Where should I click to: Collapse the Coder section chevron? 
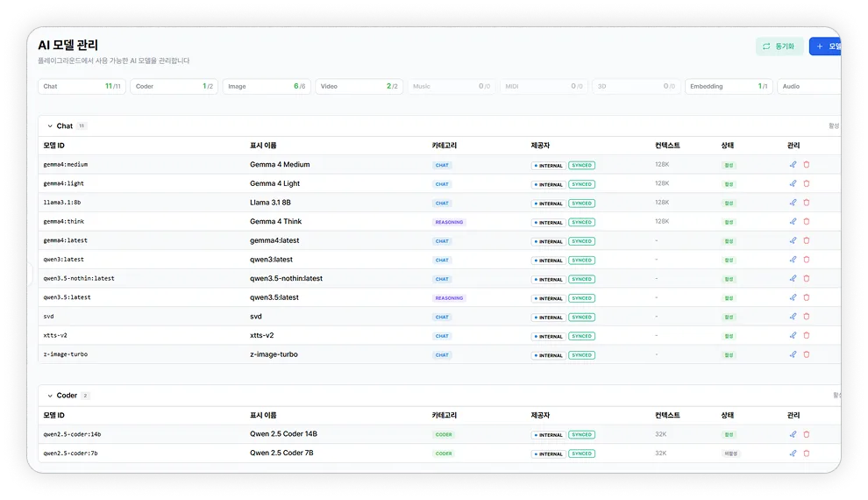(x=50, y=396)
